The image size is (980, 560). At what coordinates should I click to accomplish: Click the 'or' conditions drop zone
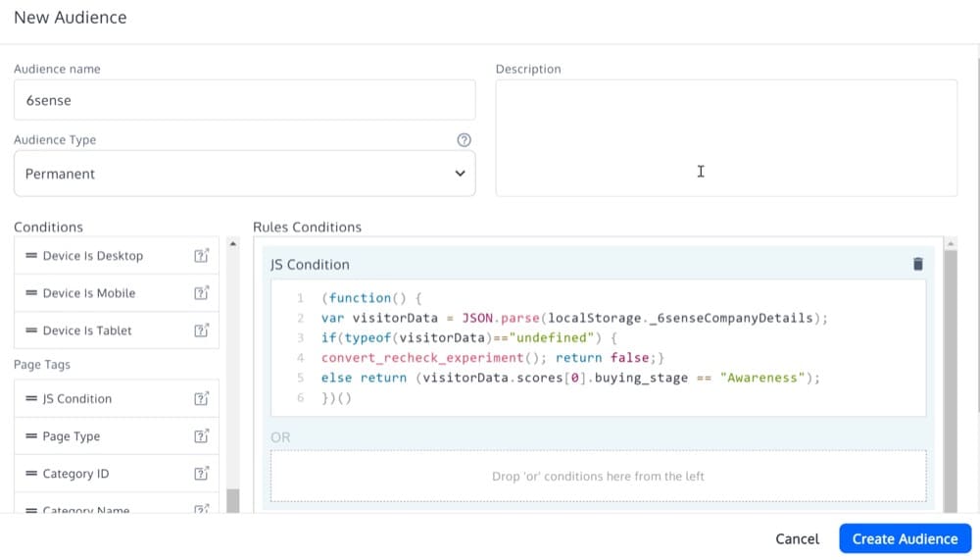598,477
